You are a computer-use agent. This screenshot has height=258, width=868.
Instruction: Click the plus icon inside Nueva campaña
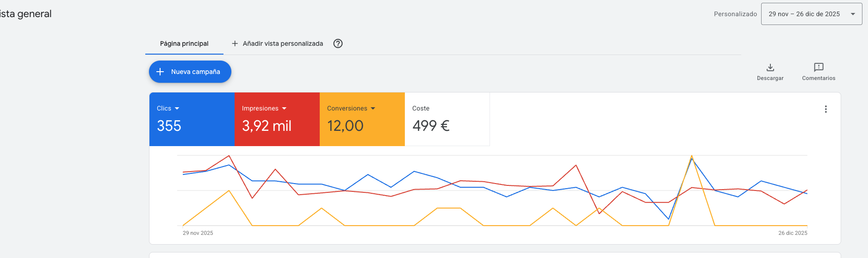coord(160,72)
